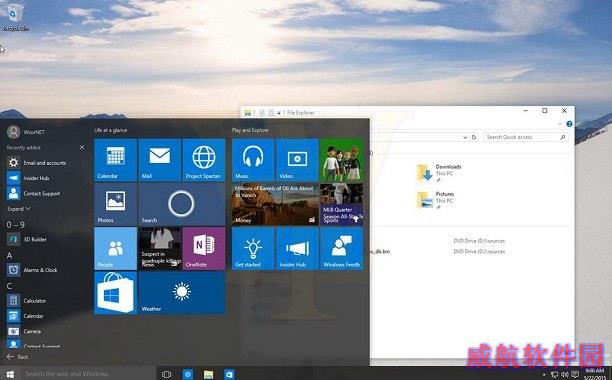Open the Mail tile
This screenshot has width=612, height=380.
click(x=160, y=160)
